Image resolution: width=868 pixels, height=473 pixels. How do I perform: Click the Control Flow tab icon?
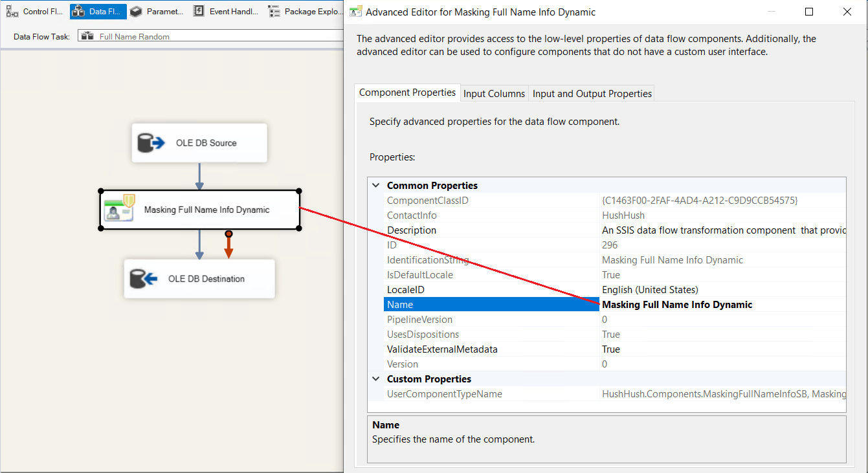tap(12, 12)
